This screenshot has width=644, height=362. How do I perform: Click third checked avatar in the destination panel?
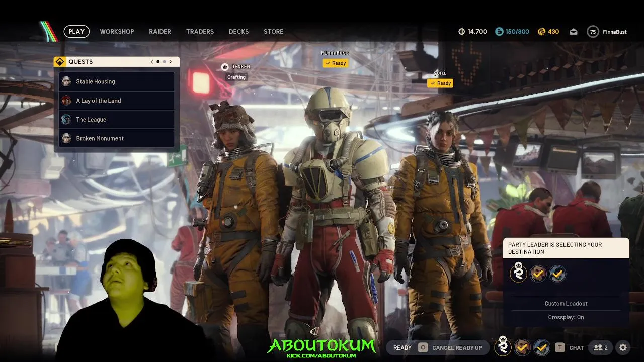[x=557, y=274]
